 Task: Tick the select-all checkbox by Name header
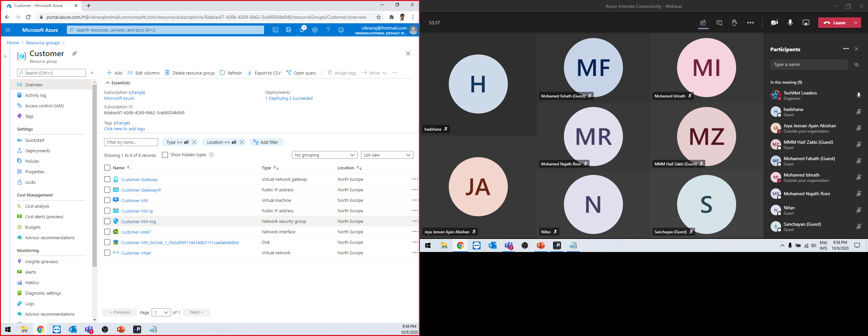[107, 168]
